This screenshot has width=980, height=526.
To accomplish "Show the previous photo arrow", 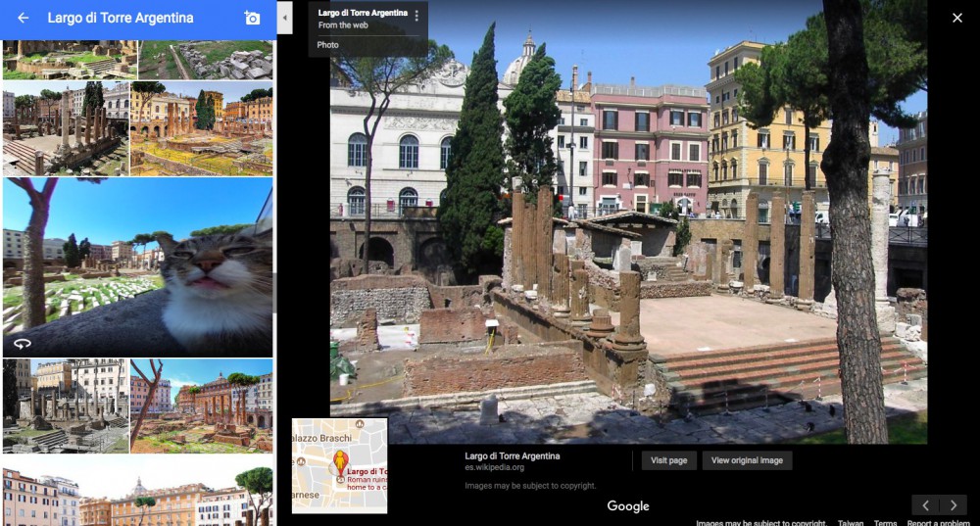I will pyautogui.click(x=926, y=504).
